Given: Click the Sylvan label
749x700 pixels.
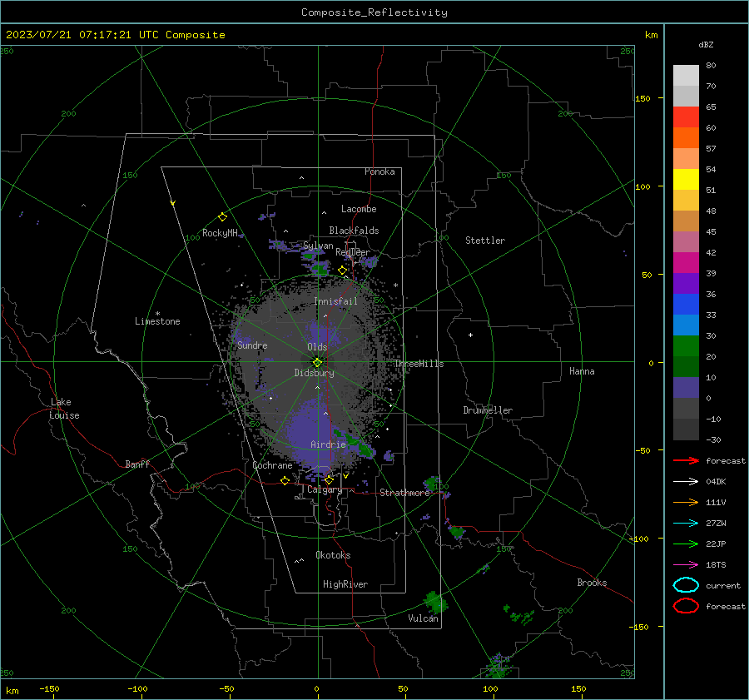Looking at the screenshot, I should coord(318,246).
